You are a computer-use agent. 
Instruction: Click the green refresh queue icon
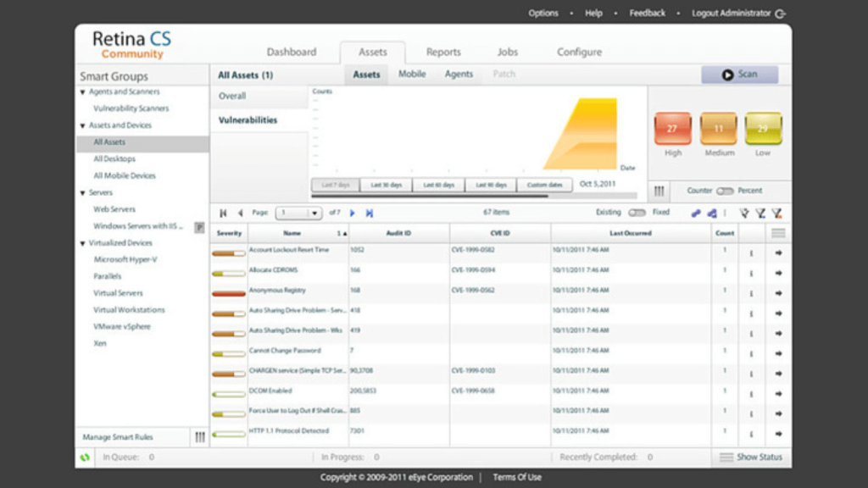(x=85, y=457)
